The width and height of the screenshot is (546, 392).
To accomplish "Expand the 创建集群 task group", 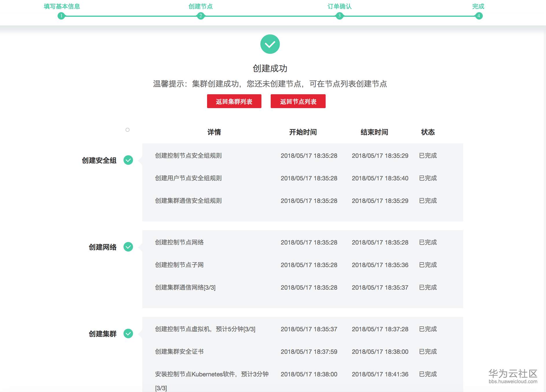I will 103,334.
